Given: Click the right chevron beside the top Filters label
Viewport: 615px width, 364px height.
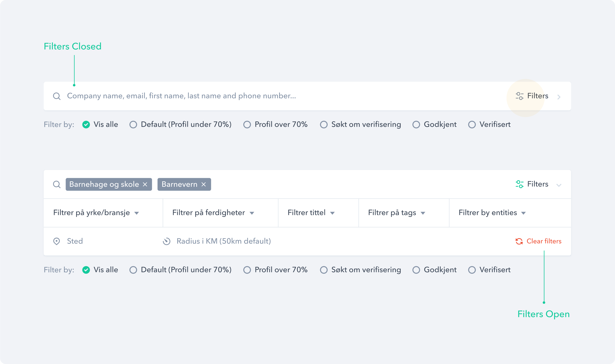Looking at the screenshot, I should click(x=560, y=96).
